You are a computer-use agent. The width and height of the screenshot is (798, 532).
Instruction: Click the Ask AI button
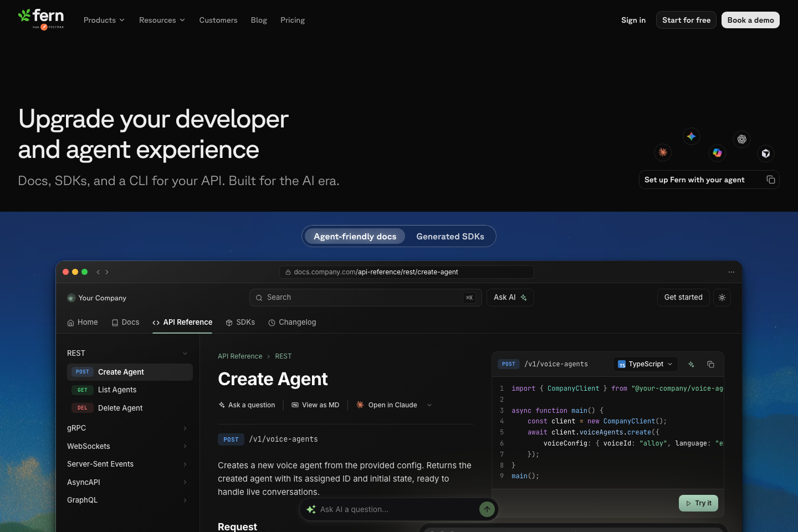point(510,298)
